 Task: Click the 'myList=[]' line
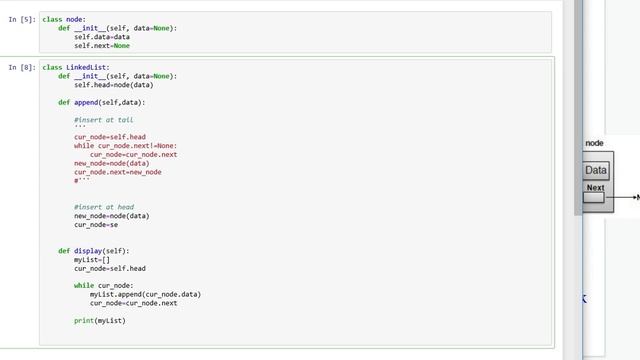pos(92,260)
